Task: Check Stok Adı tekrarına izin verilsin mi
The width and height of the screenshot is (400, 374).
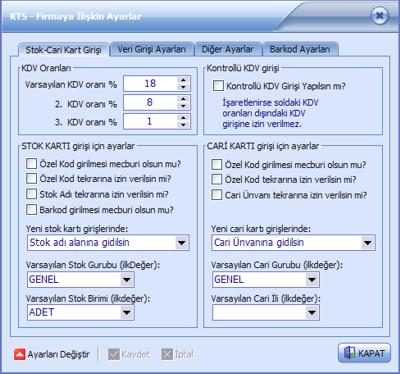Action: click(x=31, y=194)
